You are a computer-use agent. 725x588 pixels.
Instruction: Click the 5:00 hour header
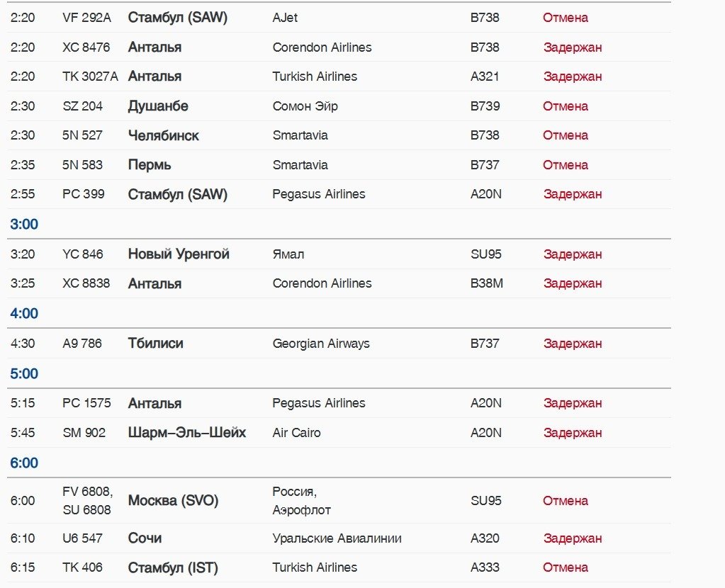click(x=24, y=374)
